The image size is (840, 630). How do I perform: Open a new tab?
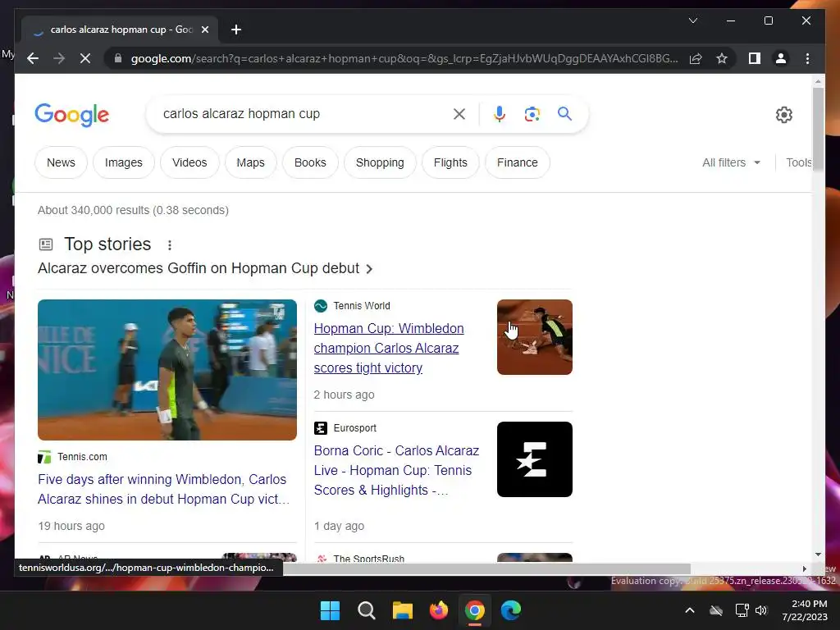[x=236, y=30]
